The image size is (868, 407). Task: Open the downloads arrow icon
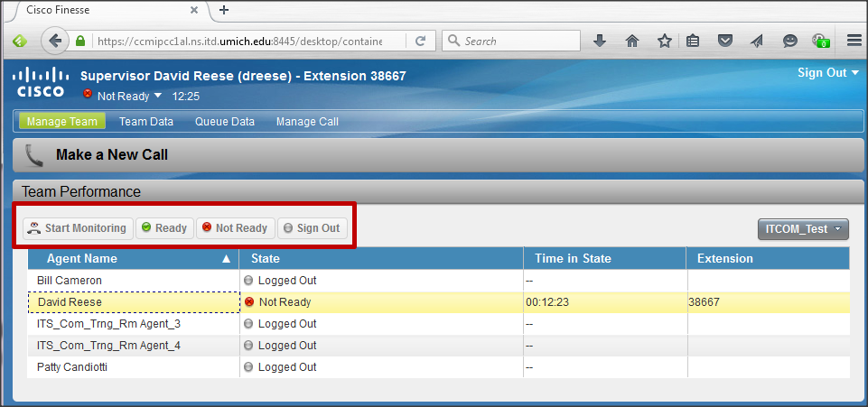600,41
